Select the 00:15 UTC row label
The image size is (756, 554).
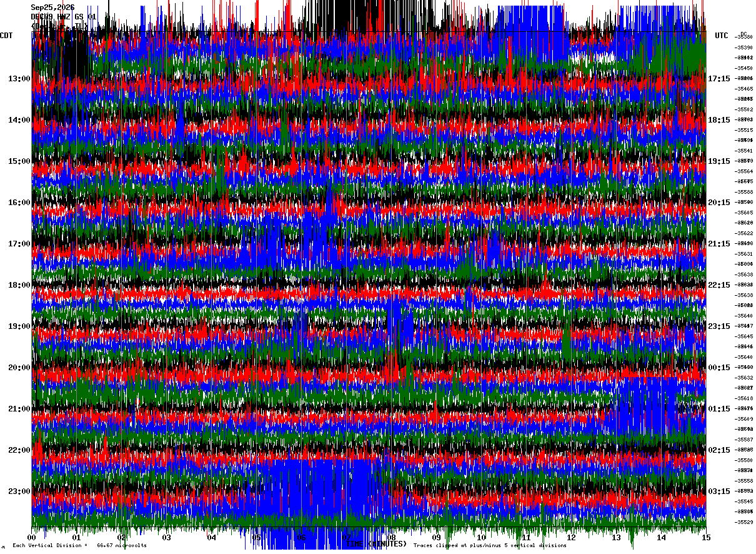click(x=719, y=368)
